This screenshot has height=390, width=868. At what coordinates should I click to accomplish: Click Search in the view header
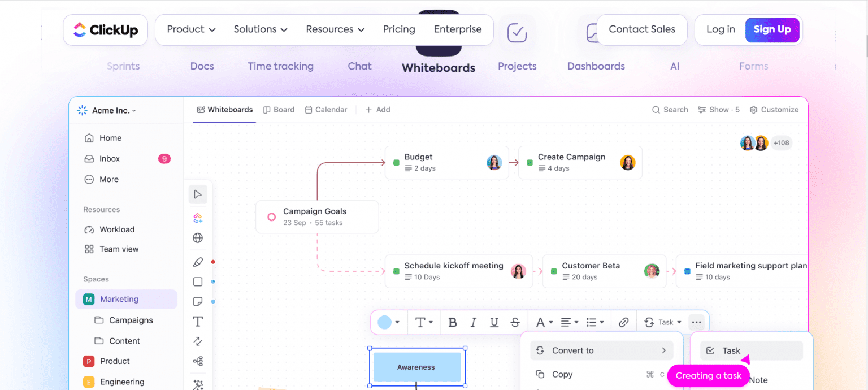(x=670, y=110)
